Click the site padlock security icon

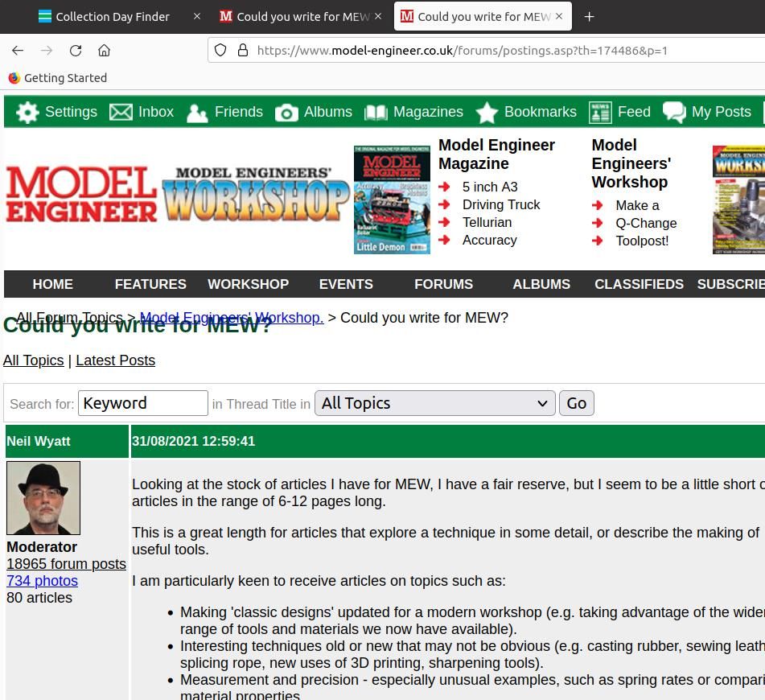point(242,50)
